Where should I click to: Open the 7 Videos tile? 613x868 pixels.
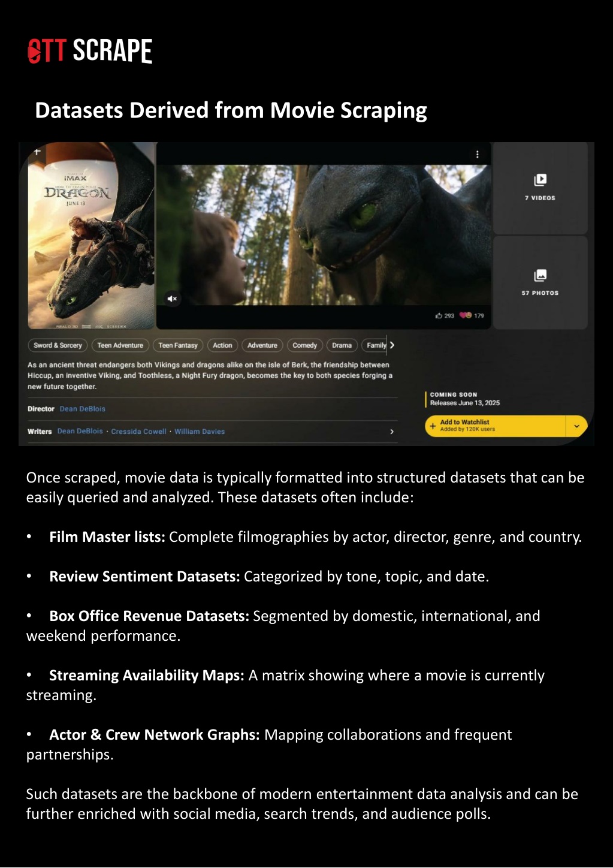[540, 188]
